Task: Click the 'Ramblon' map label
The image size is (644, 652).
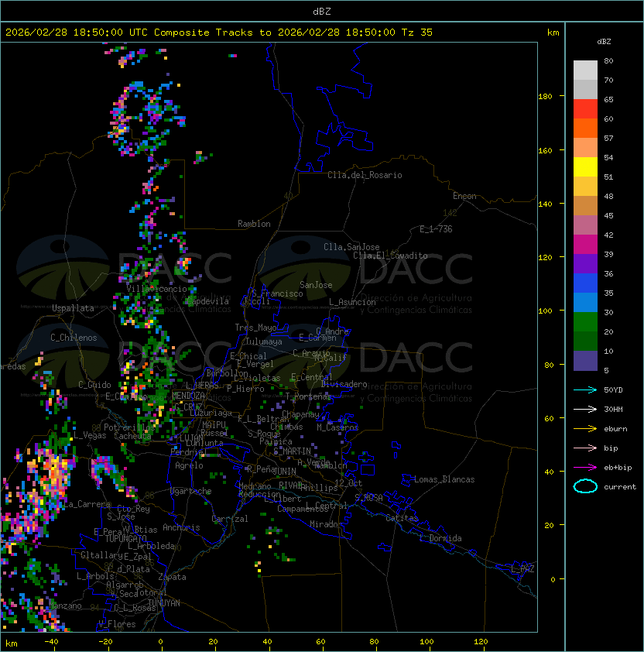Action: [x=254, y=224]
